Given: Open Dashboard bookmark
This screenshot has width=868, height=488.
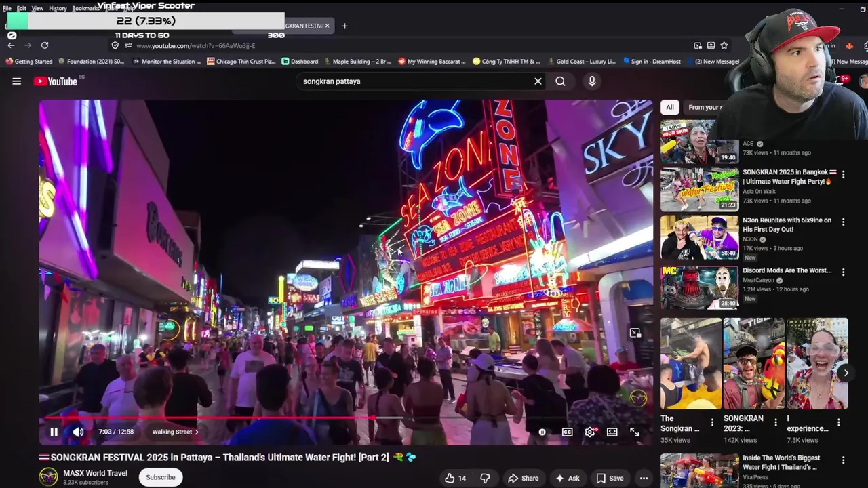Looking at the screenshot, I should [300, 61].
